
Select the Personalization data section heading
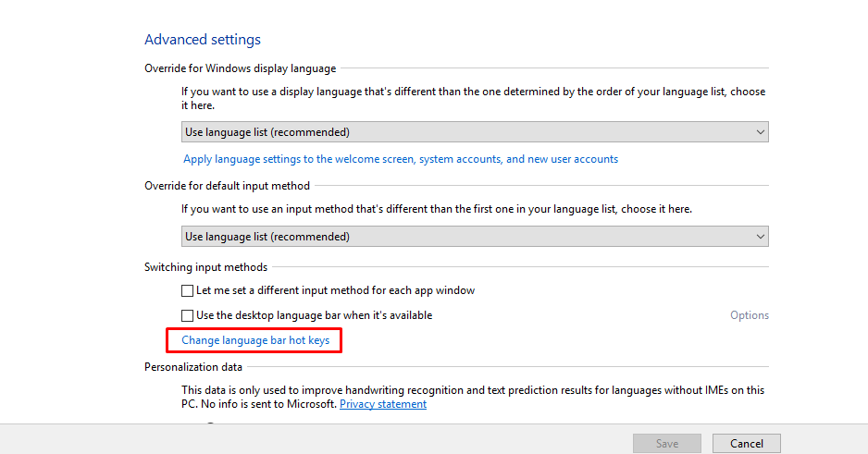(193, 367)
